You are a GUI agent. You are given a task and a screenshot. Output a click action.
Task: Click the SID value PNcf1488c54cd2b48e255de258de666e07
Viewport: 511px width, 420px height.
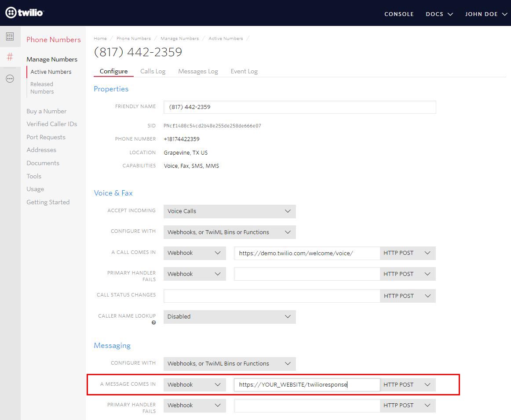pos(212,126)
